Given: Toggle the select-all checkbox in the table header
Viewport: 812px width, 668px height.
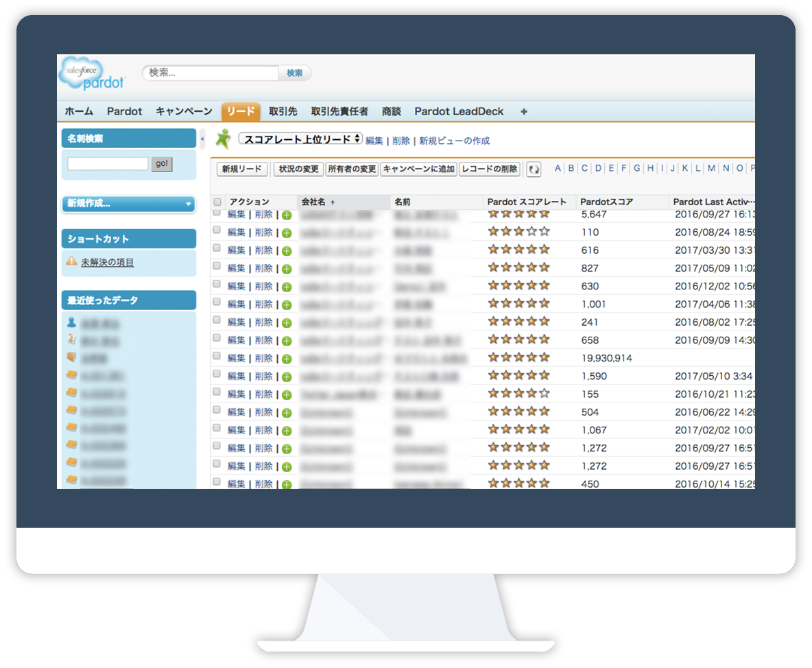Looking at the screenshot, I should (217, 202).
